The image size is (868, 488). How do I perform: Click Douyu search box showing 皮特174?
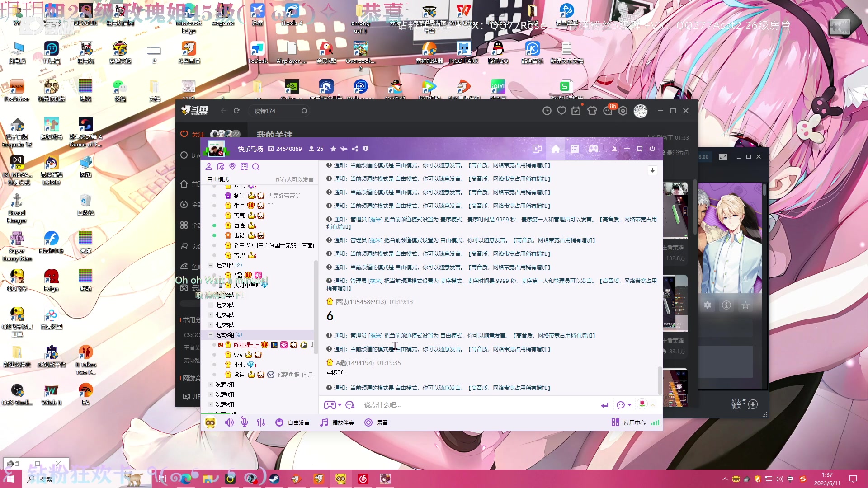click(x=278, y=111)
